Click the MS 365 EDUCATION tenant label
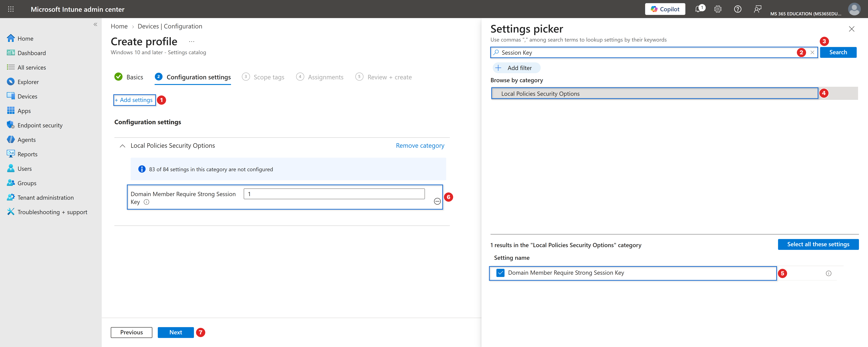 coord(806,14)
